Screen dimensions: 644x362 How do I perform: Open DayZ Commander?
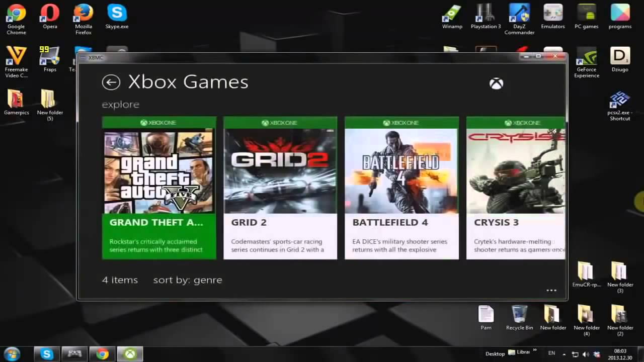pyautogui.click(x=519, y=13)
